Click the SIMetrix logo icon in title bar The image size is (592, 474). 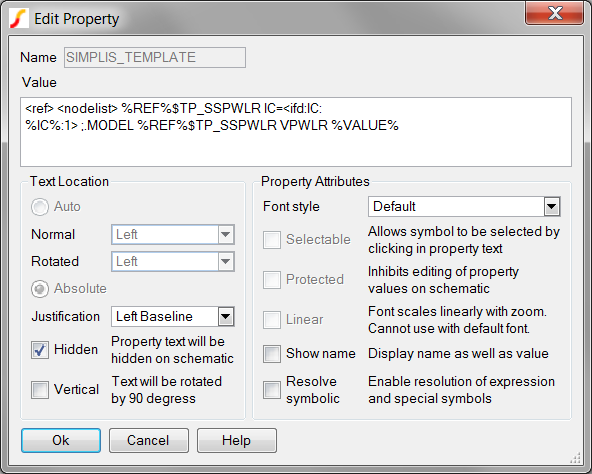point(19,19)
